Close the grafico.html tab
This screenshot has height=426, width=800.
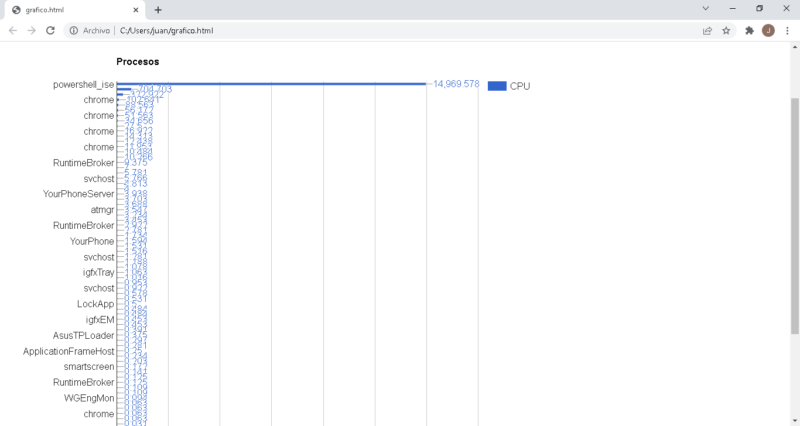tap(135, 9)
